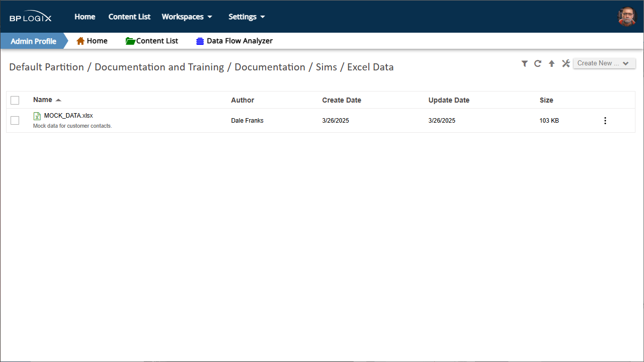Click the 3/26/2025 create date cell

pos(336,121)
